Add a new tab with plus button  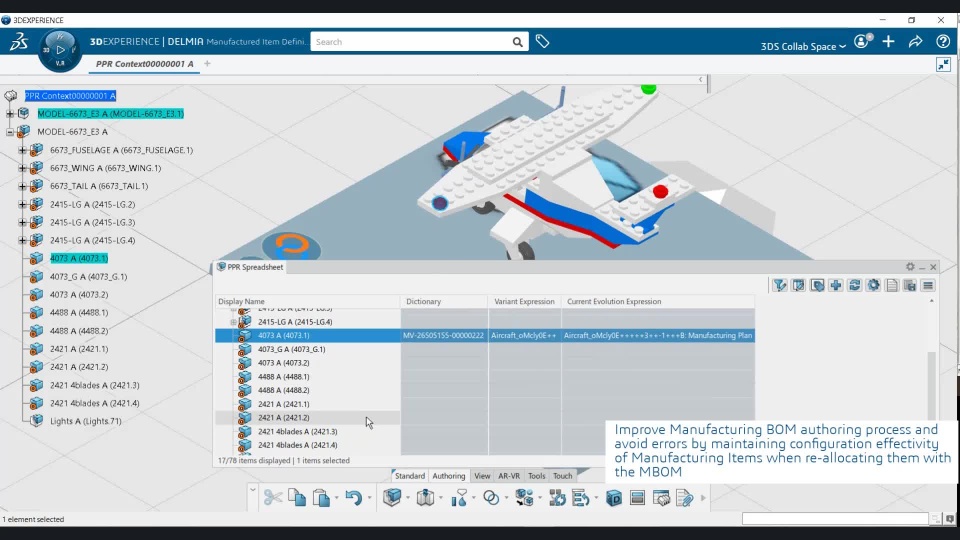click(x=207, y=63)
